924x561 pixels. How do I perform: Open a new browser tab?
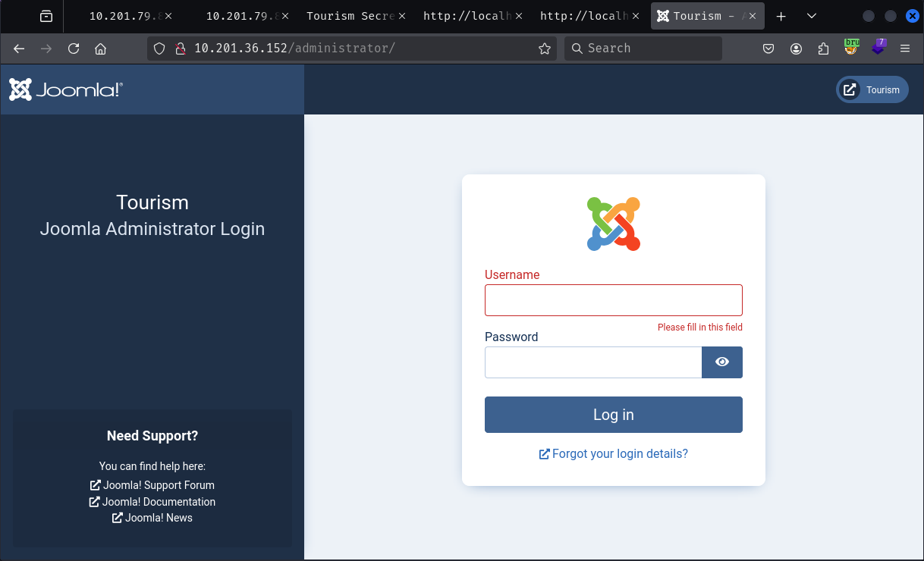coord(781,16)
